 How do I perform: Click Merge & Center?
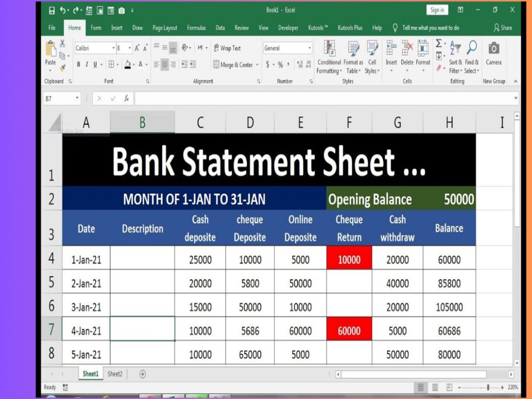(233, 64)
